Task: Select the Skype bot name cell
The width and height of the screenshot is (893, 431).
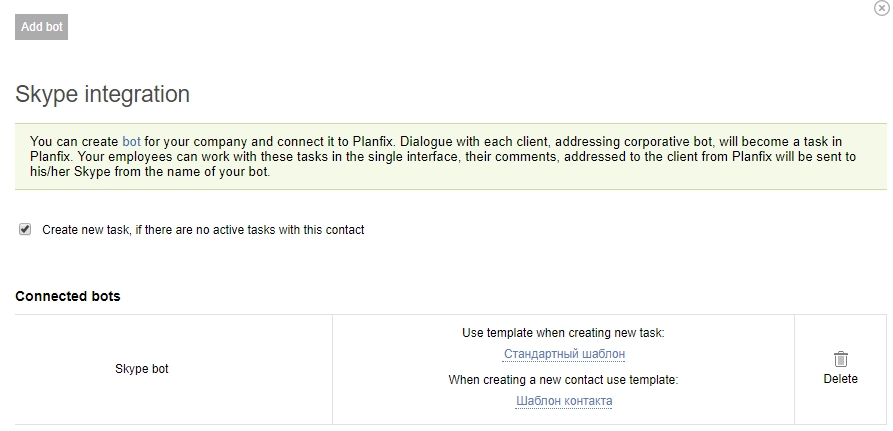Action: (142, 369)
